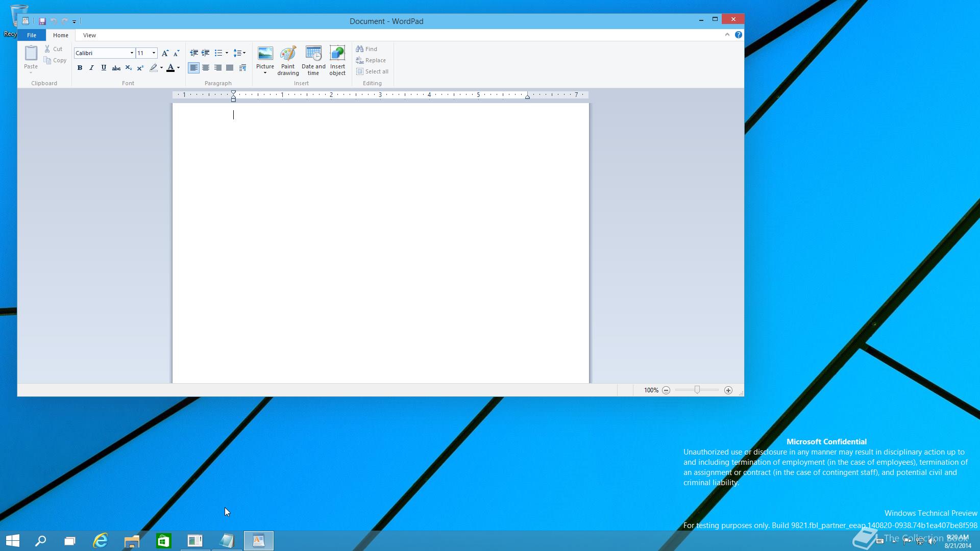Image resolution: width=980 pixels, height=551 pixels.
Task: Open the taskbar Search magnifier
Action: point(40,541)
